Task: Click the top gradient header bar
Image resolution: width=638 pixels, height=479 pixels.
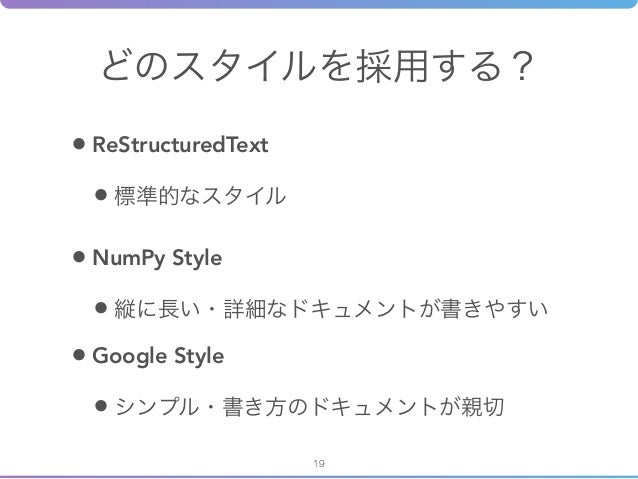Action: [x=319, y=4]
